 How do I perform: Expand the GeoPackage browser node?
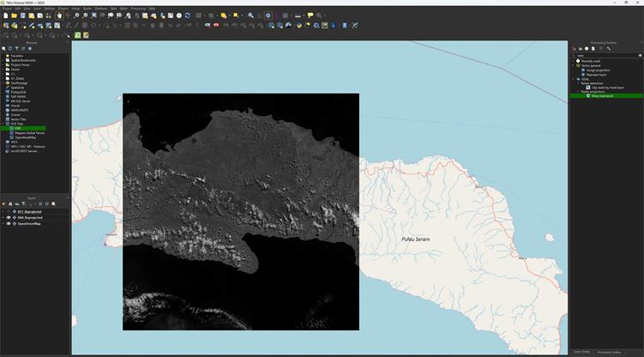click(x=4, y=82)
